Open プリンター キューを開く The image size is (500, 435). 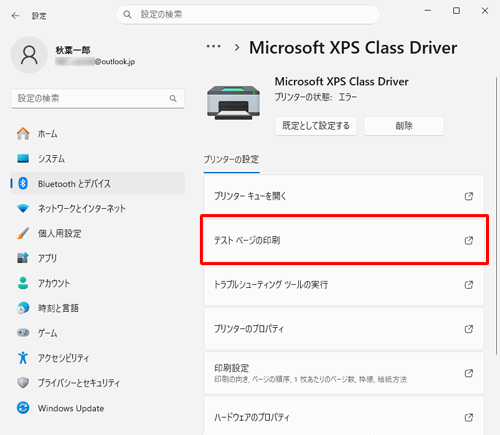pos(344,196)
